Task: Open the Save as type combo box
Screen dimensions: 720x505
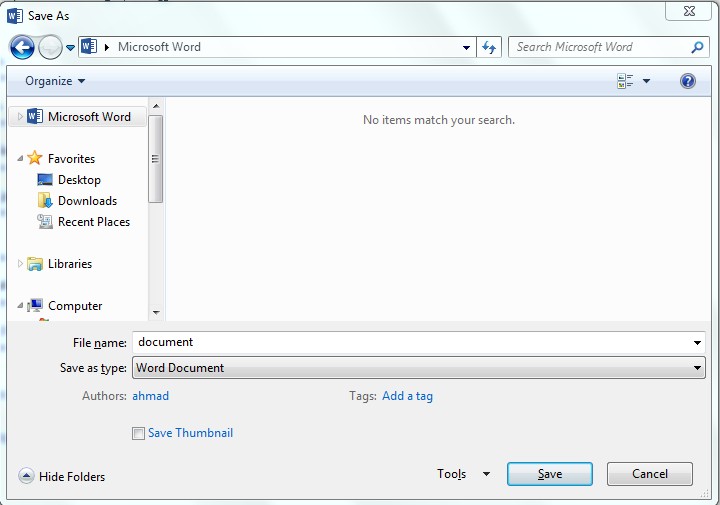Action: 419,368
